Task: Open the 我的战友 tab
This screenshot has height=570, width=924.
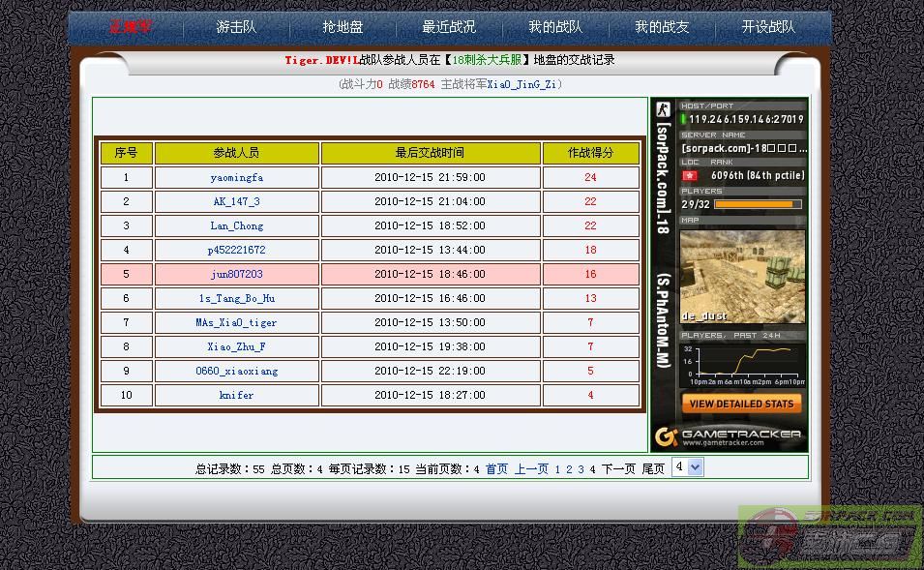Action: [x=662, y=27]
